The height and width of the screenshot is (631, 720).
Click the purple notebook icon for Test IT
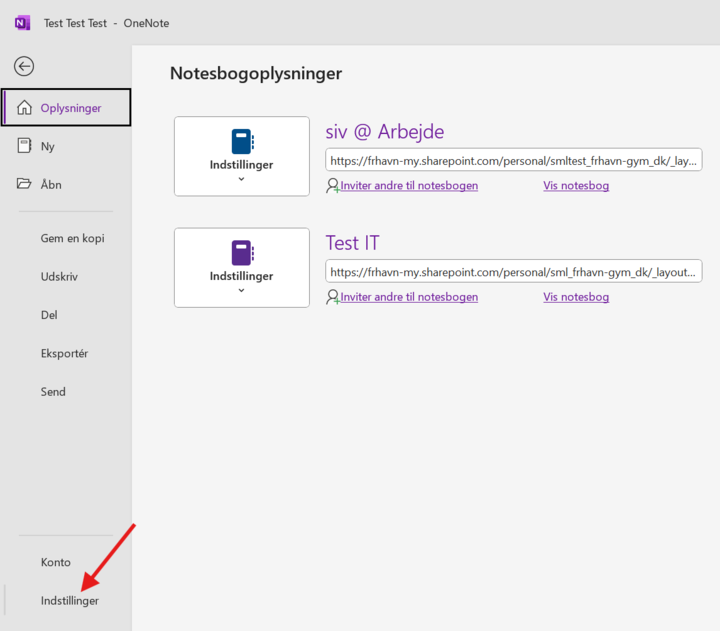pos(241,252)
